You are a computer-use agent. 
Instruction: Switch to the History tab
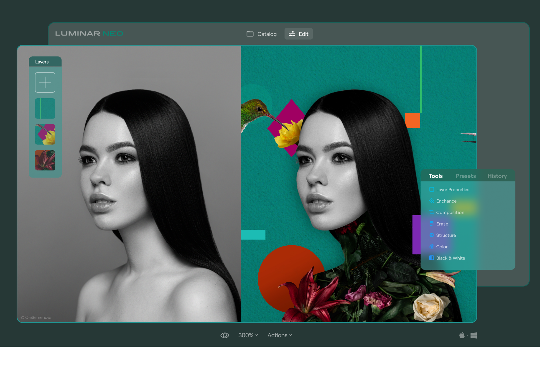tap(497, 176)
